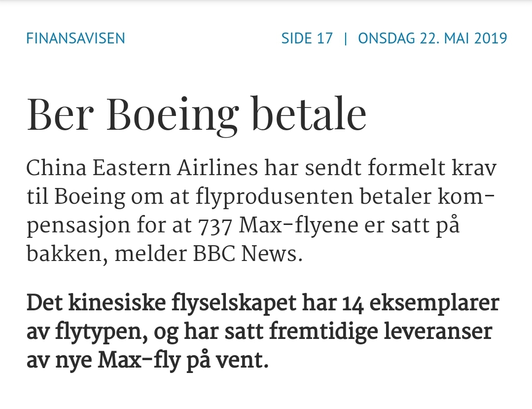
Task: Click the vertical separator beside SIDE 17
Action: [346, 38]
